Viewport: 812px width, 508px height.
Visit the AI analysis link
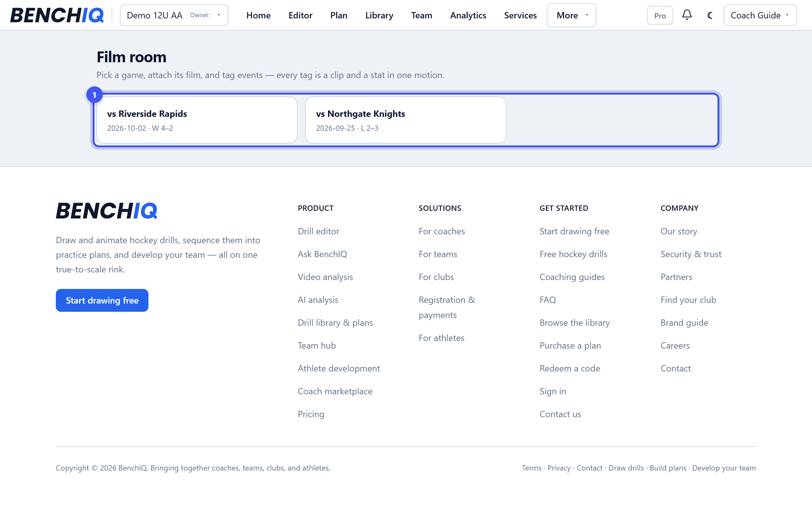click(x=318, y=300)
